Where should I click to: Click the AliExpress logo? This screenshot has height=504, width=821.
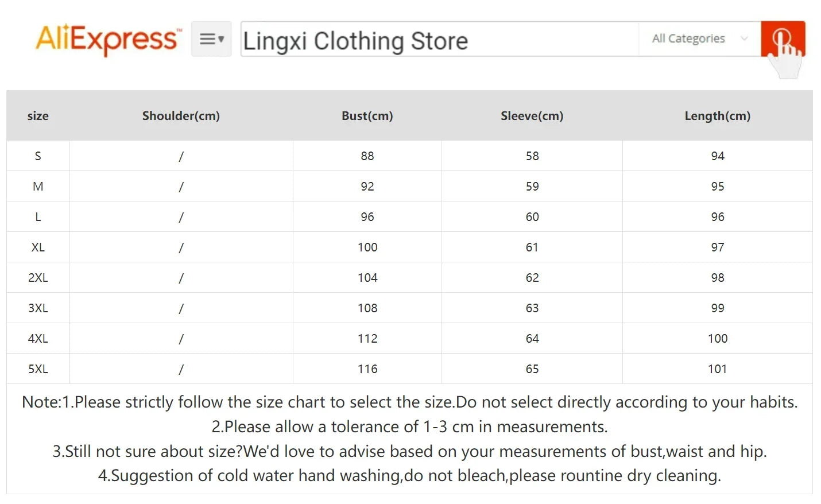pos(108,39)
